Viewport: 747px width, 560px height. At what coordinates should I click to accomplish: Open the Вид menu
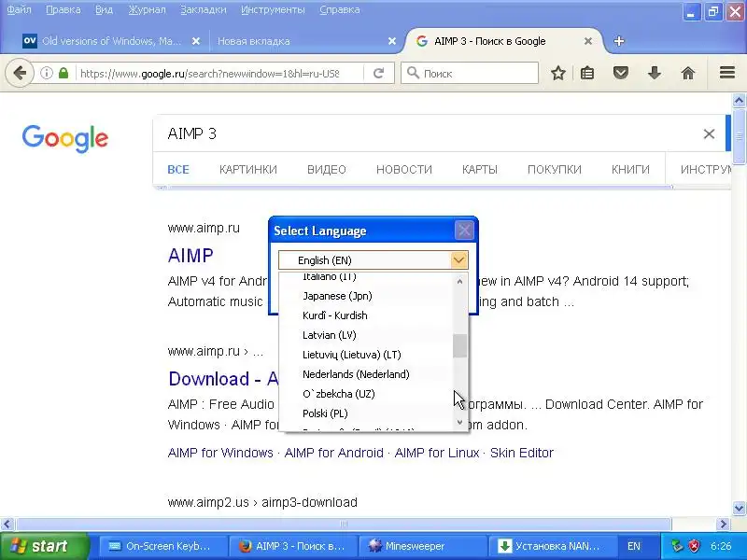104,9
